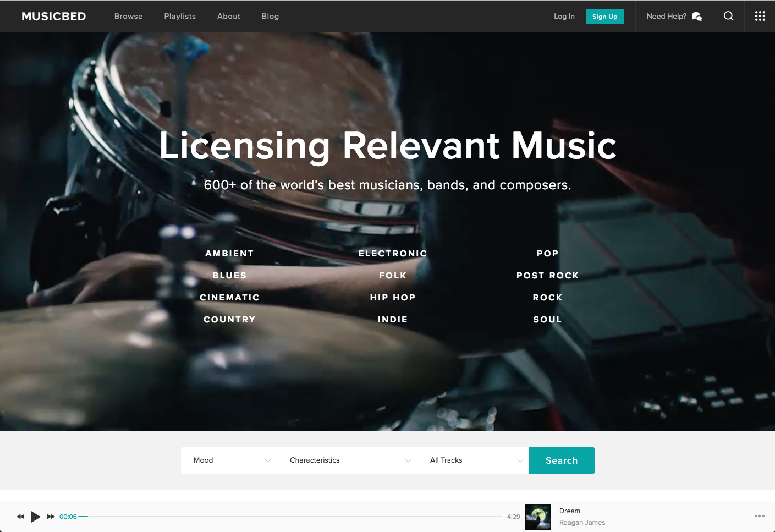Image resolution: width=775 pixels, height=532 pixels.
Task: Browse the HIP HOP genre
Action: pyautogui.click(x=393, y=297)
